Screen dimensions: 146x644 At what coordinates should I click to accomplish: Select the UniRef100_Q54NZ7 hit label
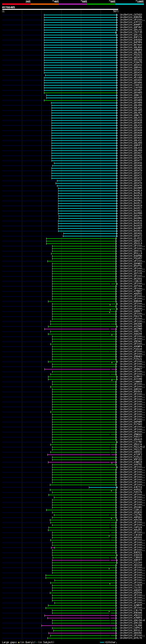(x=131, y=369)
